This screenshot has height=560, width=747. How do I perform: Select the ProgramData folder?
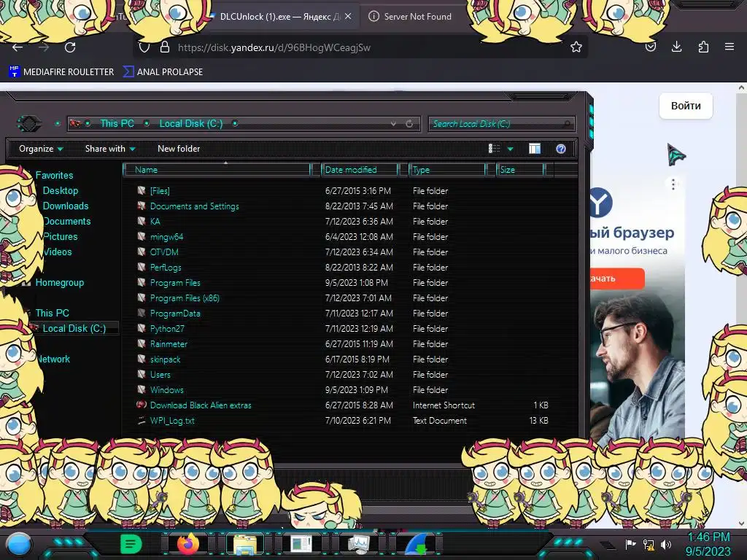(x=175, y=314)
